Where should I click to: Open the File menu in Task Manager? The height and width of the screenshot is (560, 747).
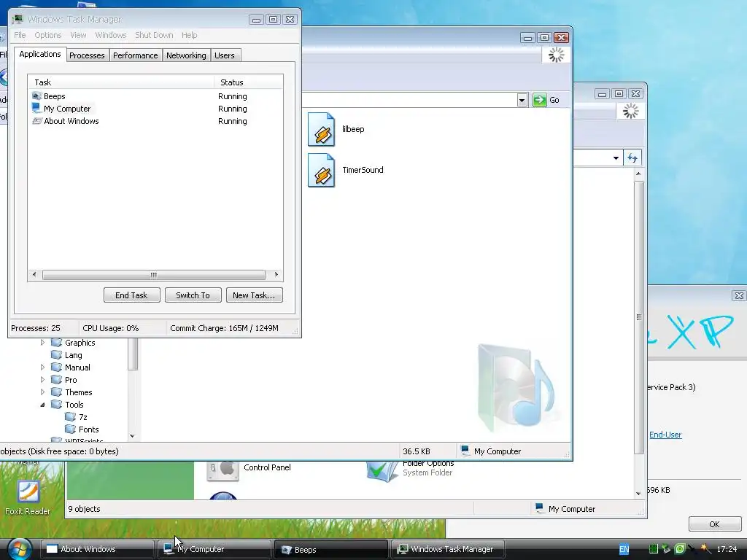pos(20,35)
